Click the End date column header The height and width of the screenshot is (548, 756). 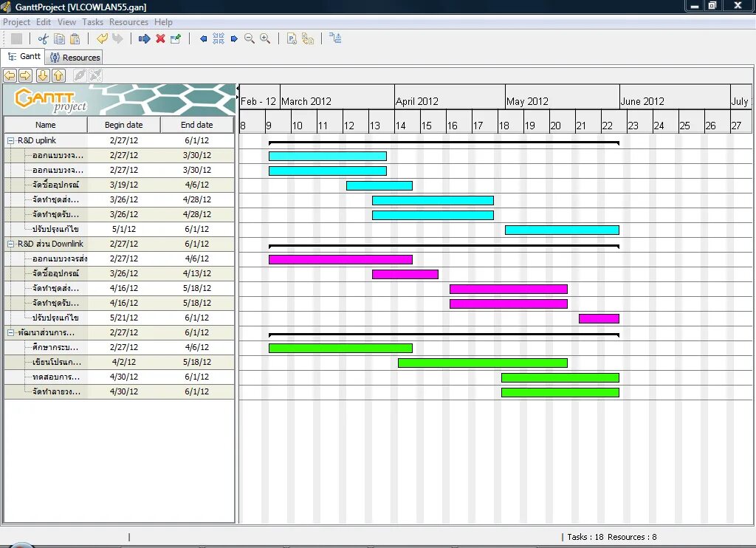coord(197,125)
